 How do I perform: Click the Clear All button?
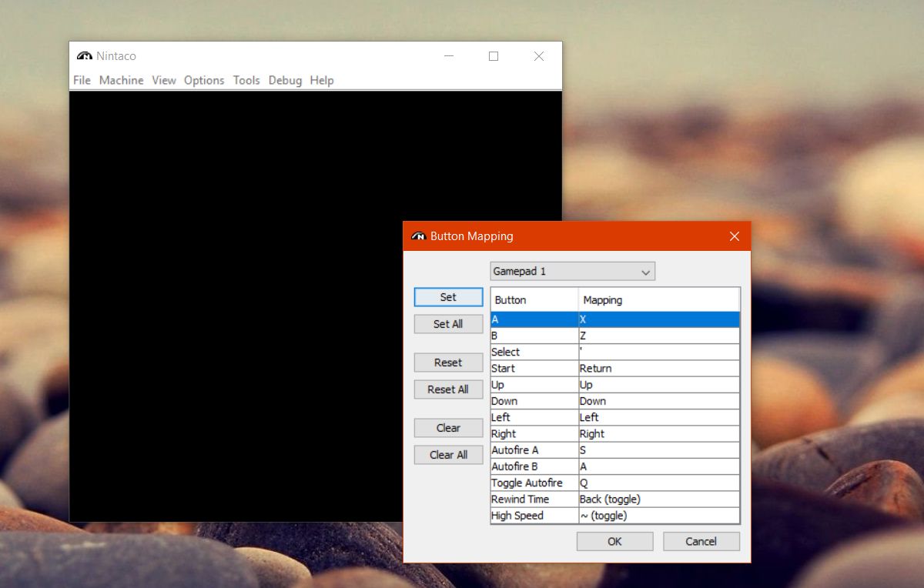(448, 455)
